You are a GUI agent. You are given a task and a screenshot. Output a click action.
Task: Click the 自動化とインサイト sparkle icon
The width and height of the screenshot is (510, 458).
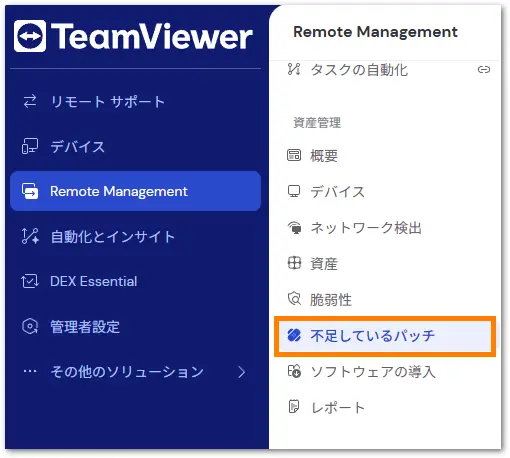30,236
